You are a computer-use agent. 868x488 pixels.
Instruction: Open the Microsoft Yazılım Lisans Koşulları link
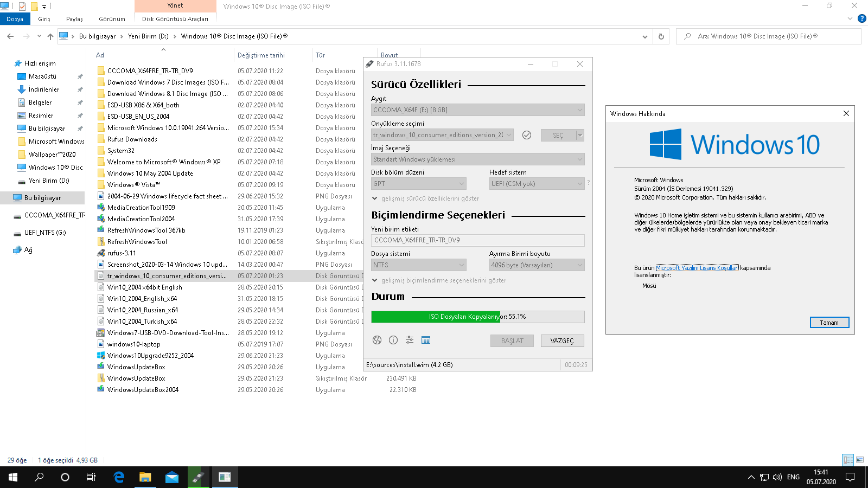point(697,268)
